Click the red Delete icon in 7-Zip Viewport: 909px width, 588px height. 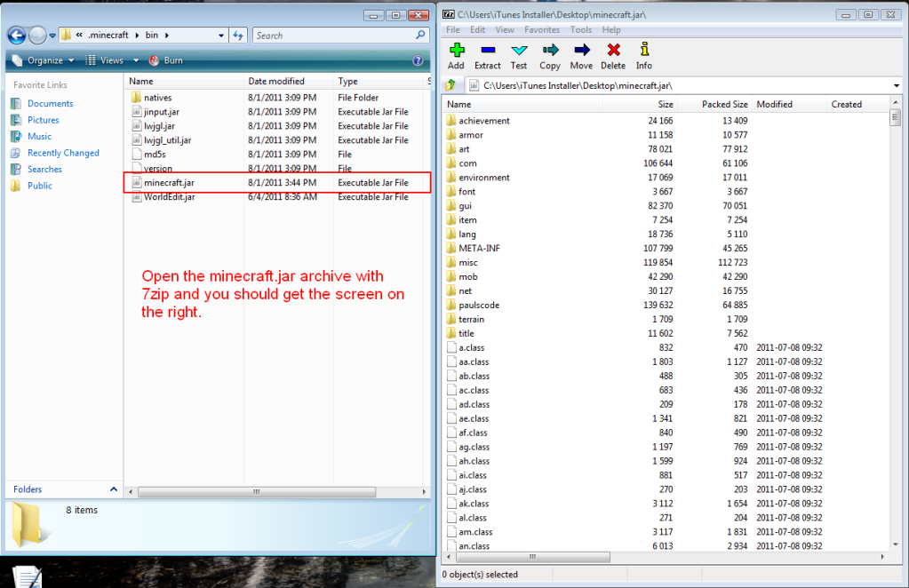click(613, 56)
